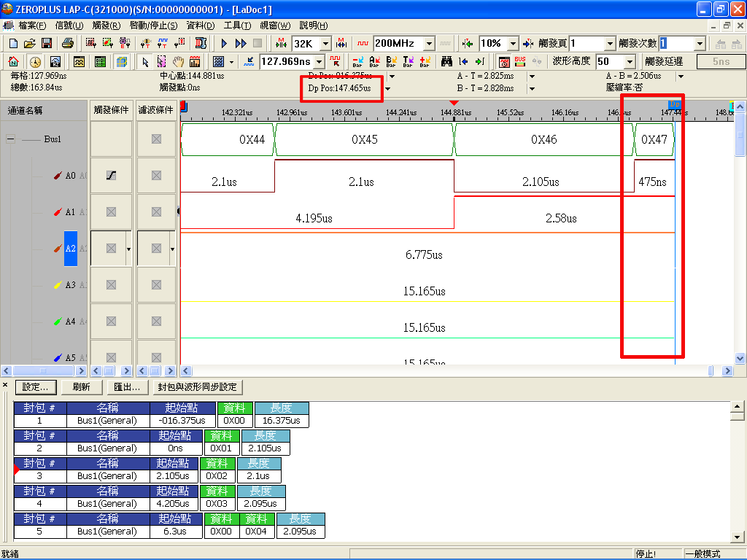
Task: Open the 資料(D) menu
Action: point(201,26)
